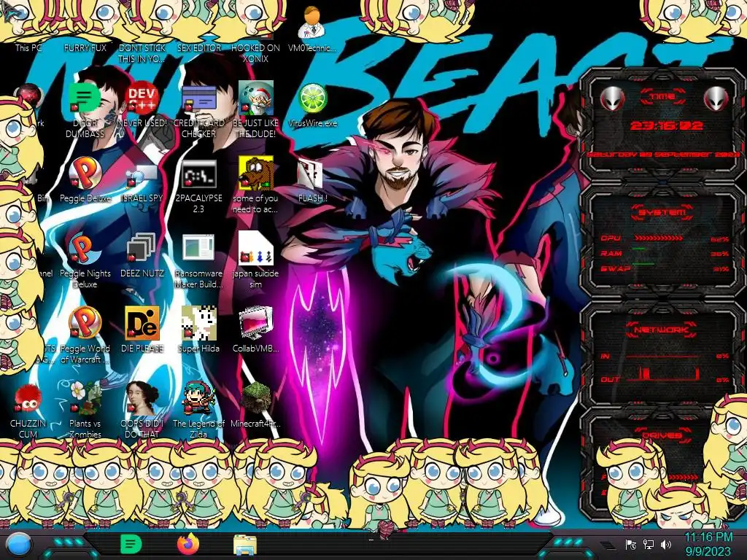
Task: Click the NETWORK widget header
Action: (662, 330)
